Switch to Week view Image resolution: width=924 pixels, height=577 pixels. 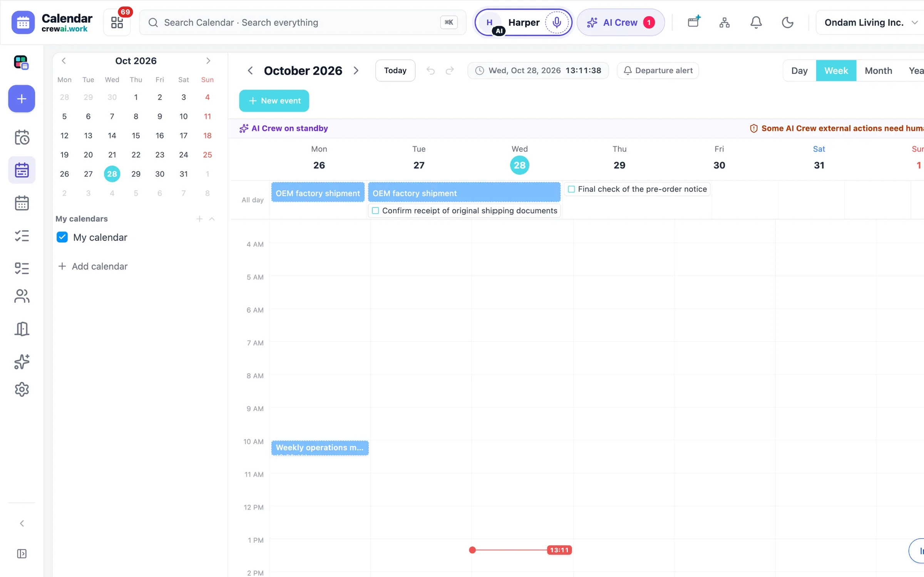tap(836, 70)
